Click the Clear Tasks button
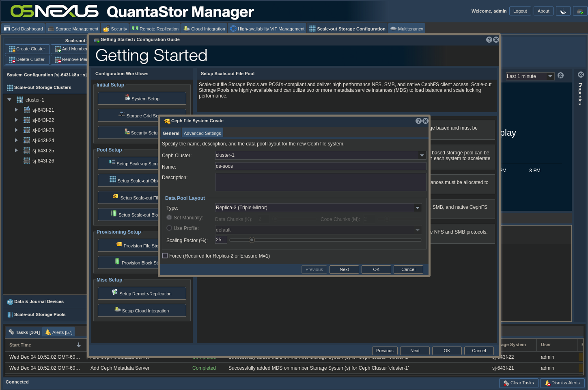588x390 pixels. click(x=519, y=383)
